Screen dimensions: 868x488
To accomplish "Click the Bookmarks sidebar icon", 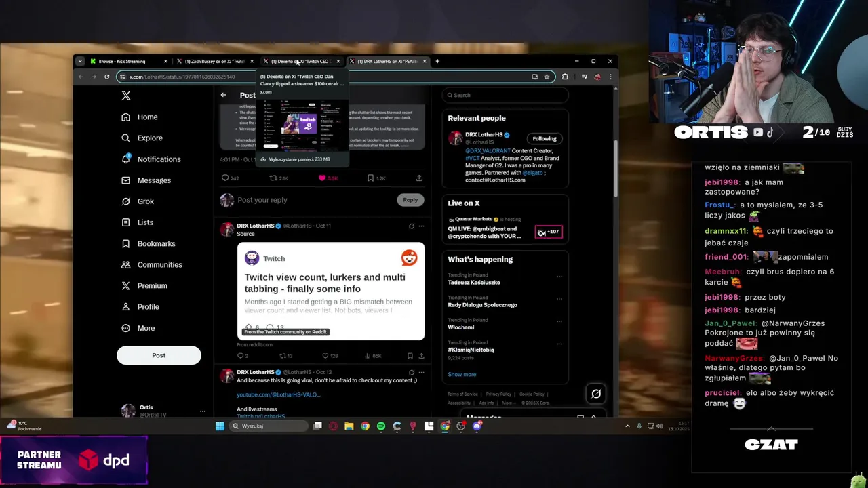I will (125, 243).
